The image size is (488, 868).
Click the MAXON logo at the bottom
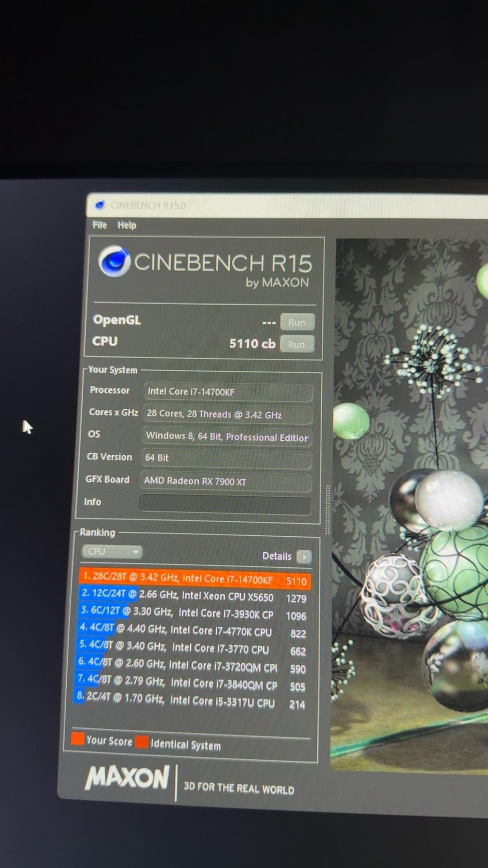click(x=127, y=778)
